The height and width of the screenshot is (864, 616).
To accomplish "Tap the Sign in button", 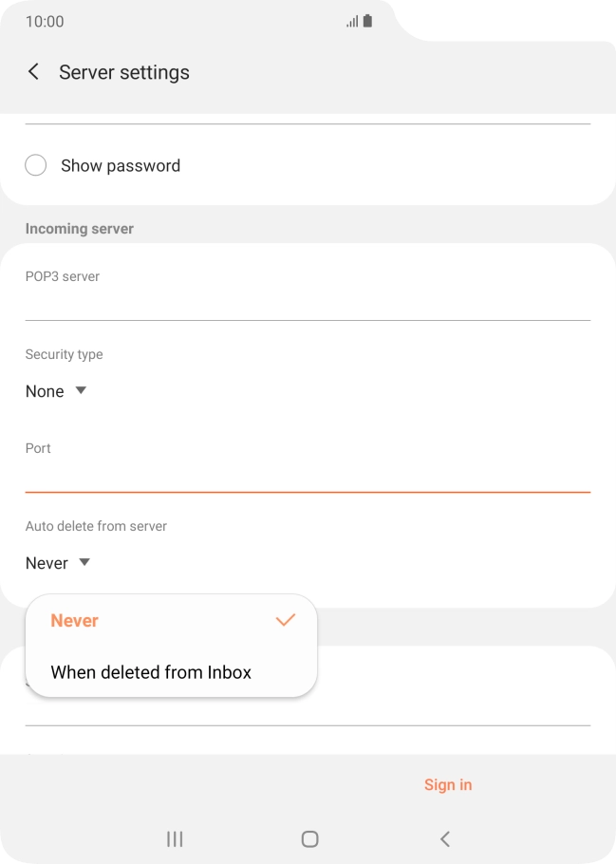I will coord(447,784).
